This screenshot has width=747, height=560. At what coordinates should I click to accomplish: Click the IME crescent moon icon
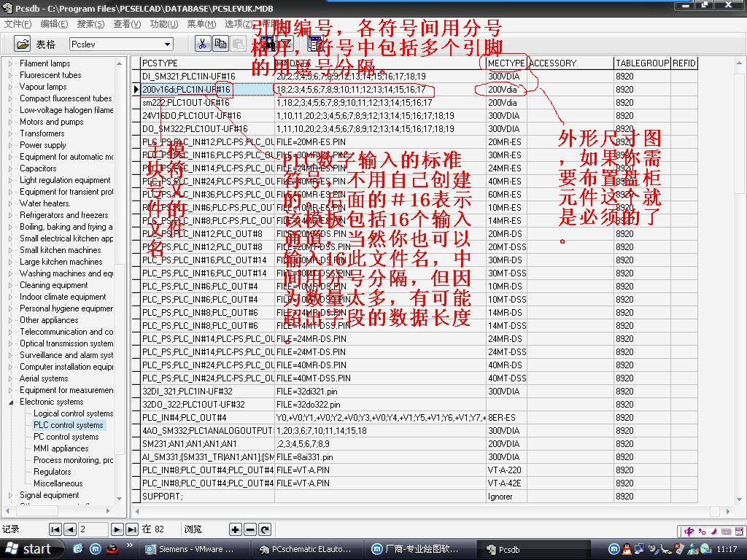pos(713,532)
